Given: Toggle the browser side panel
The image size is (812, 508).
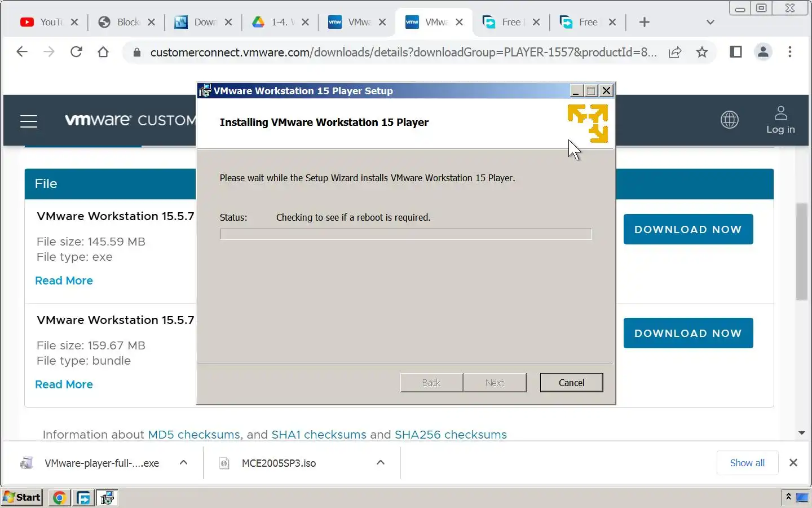Looking at the screenshot, I should 736,52.
